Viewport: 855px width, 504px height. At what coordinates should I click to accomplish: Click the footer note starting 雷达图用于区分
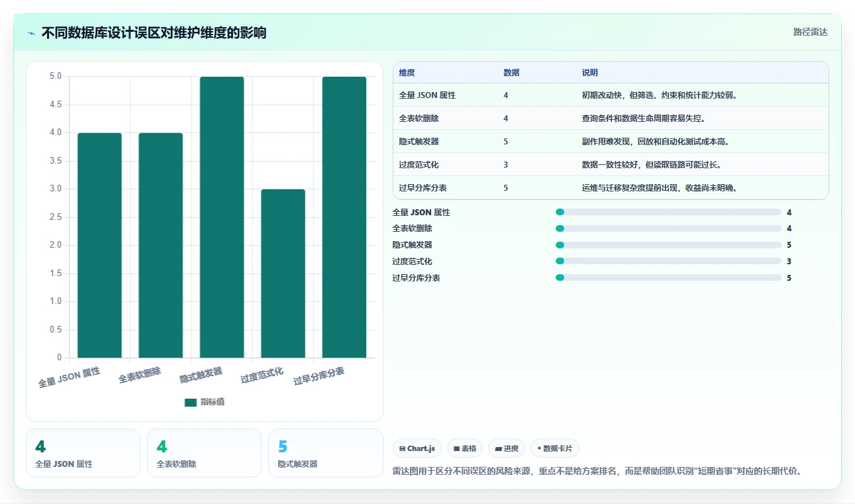click(597, 472)
